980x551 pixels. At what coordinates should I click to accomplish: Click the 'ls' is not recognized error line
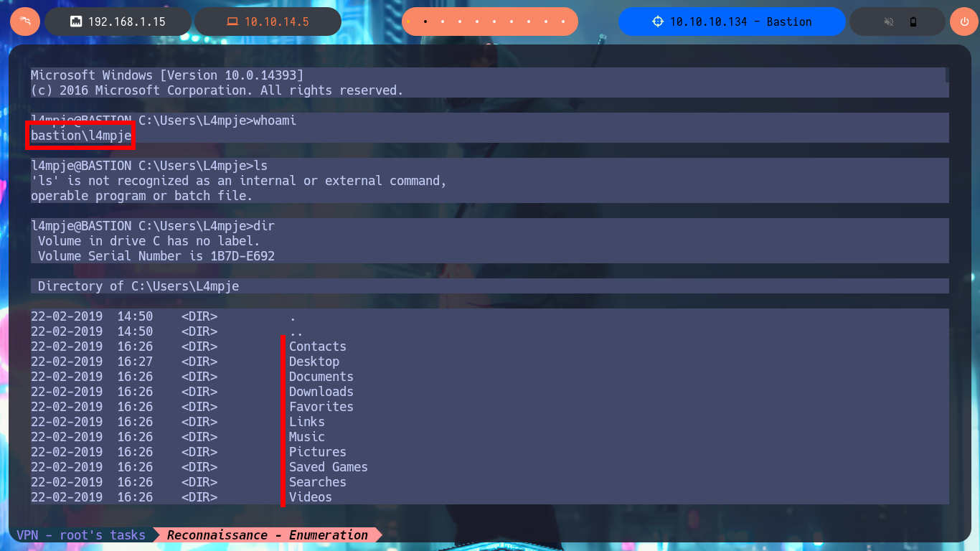(239, 181)
